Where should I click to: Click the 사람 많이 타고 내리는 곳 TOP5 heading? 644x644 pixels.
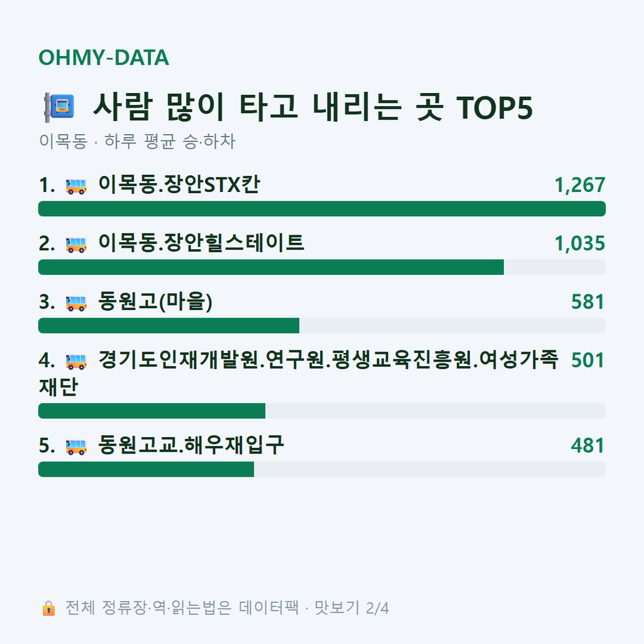tap(313, 107)
